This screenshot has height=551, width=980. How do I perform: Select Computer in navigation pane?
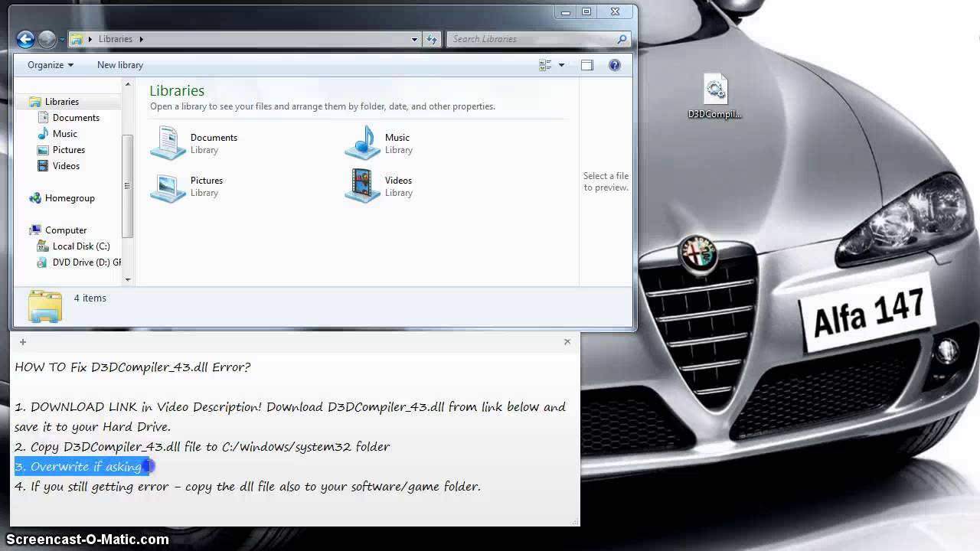click(65, 230)
